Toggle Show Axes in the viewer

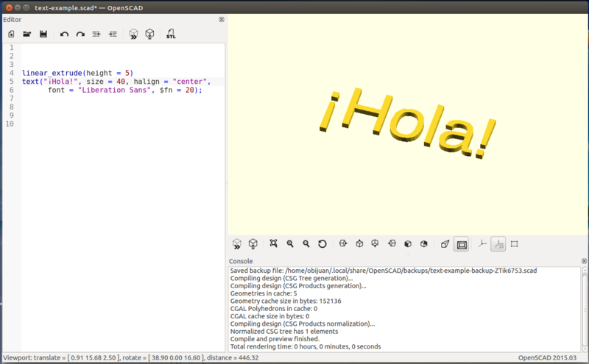point(482,243)
